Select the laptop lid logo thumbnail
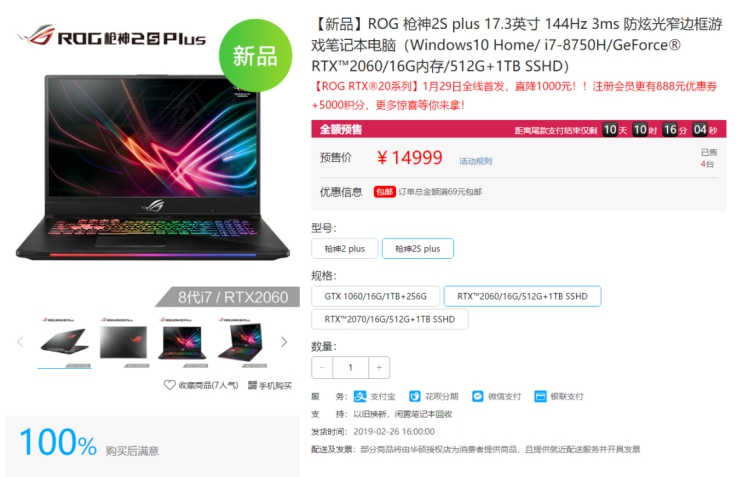This screenshot has height=477, width=737. click(x=124, y=343)
